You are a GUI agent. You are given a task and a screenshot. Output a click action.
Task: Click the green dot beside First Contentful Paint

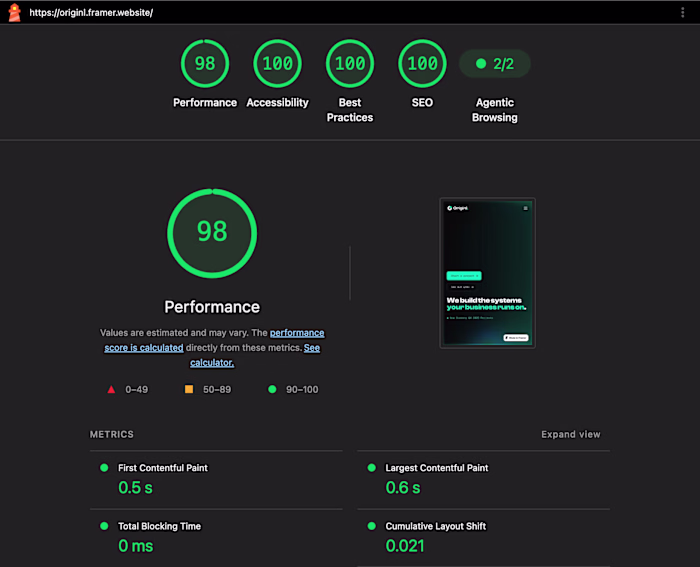(104, 467)
